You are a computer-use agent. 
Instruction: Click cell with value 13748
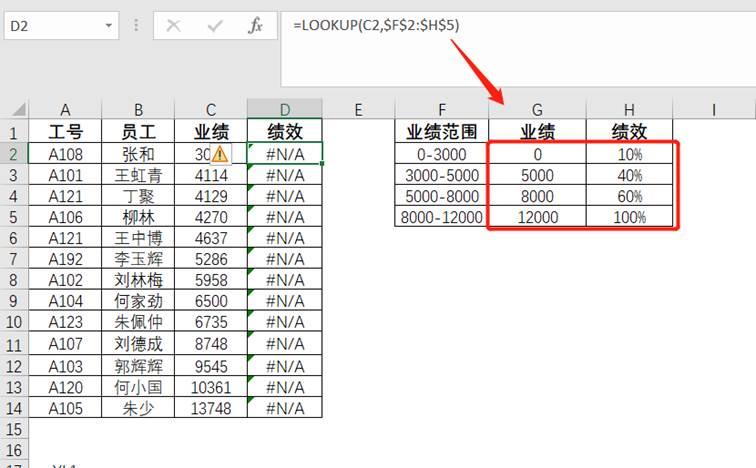211,408
